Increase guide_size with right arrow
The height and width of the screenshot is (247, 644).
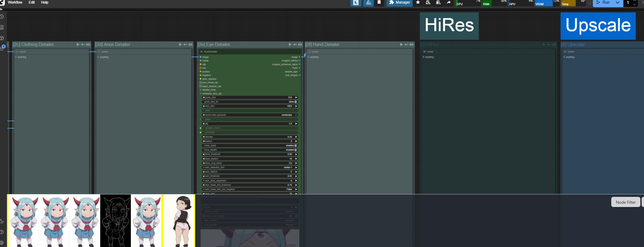tap(296, 97)
